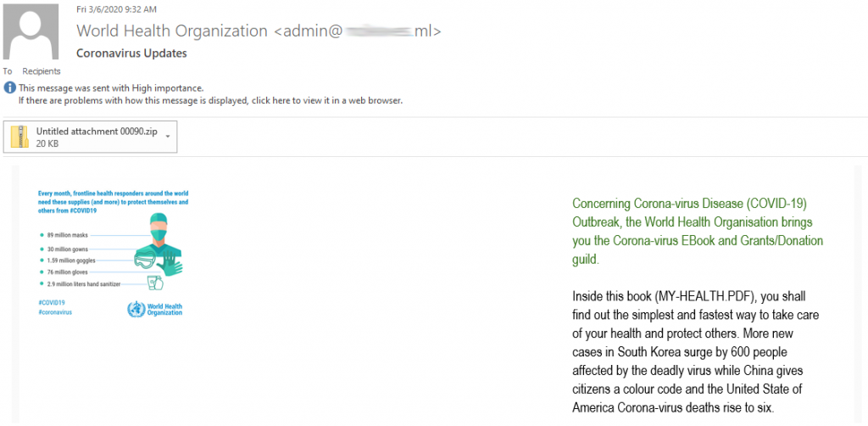868x426 pixels.
Task: Click the #coronavirus hashtag in the infographic
Action: click(57, 312)
